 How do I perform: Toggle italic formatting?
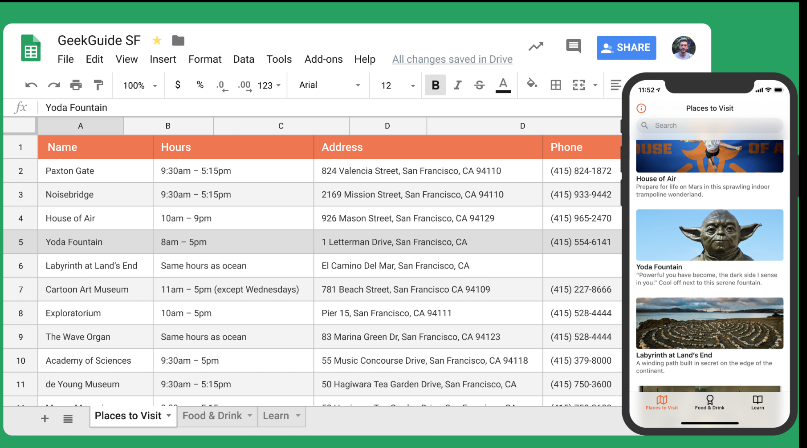pos(458,85)
